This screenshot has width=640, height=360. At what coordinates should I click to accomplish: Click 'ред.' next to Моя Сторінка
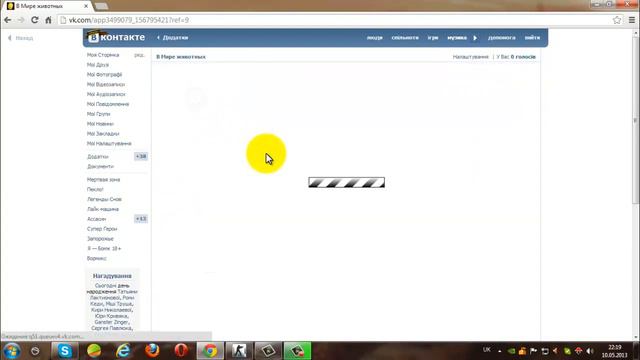[139, 55]
